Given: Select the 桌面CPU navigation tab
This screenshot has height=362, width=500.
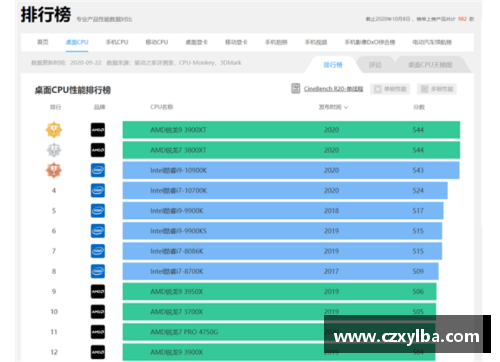Looking at the screenshot, I should 77,42.
